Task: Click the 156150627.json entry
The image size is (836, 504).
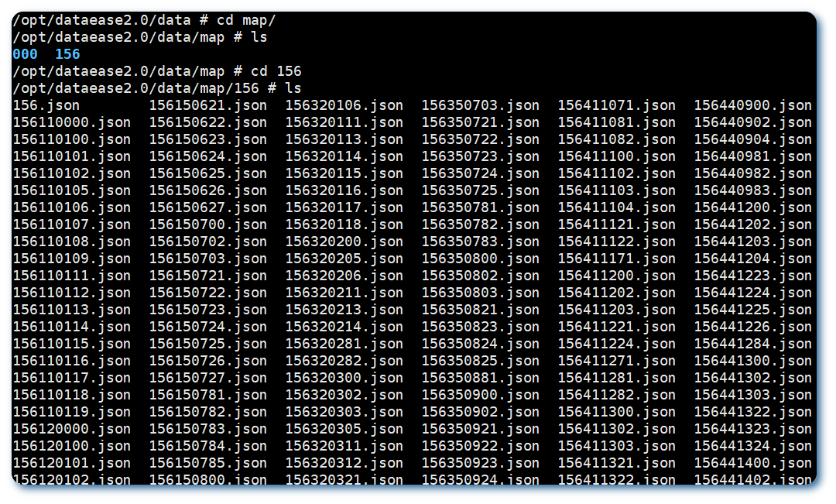Action: pos(208,208)
